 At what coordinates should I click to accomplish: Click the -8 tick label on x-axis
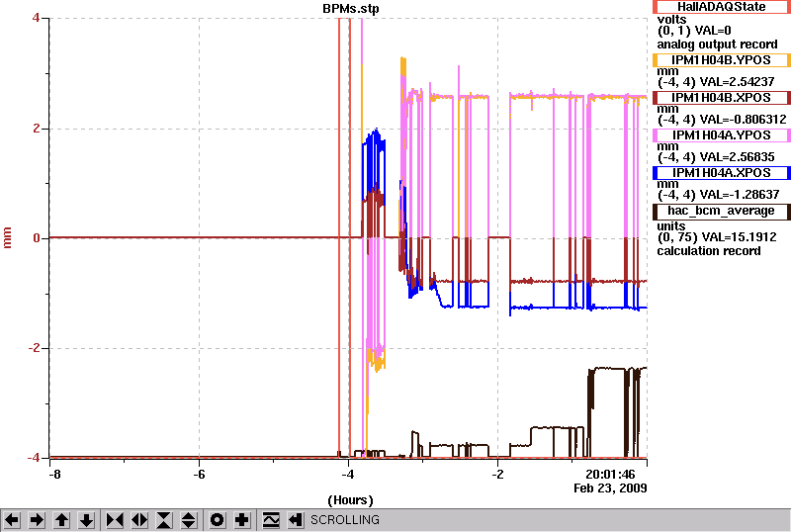point(54,475)
